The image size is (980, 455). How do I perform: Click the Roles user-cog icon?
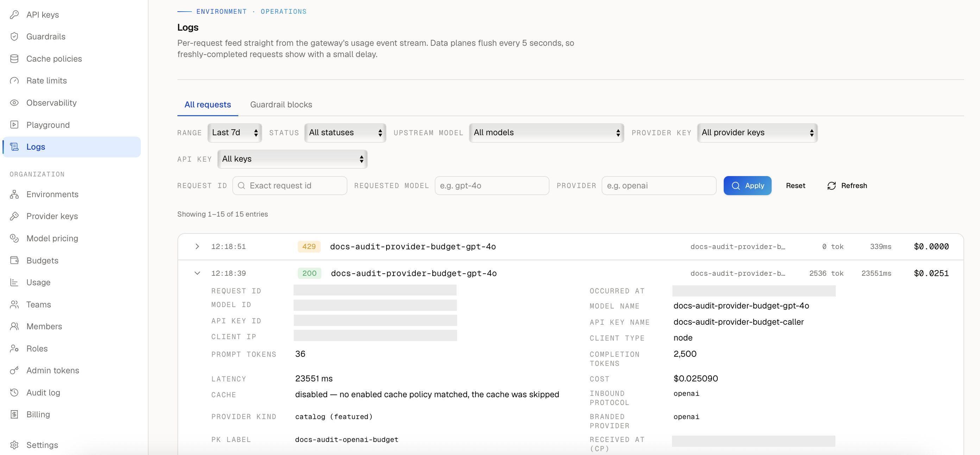(x=14, y=348)
